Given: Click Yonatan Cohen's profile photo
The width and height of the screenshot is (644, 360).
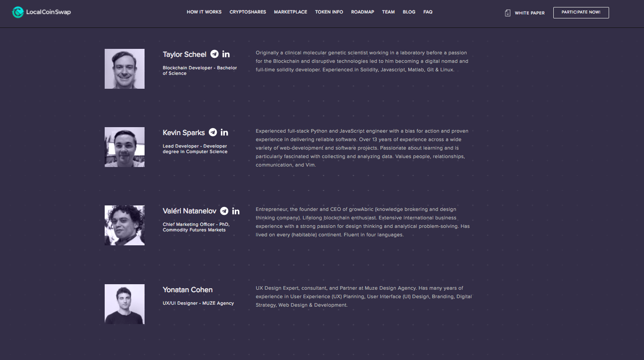Looking at the screenshot, I should 125,304.
